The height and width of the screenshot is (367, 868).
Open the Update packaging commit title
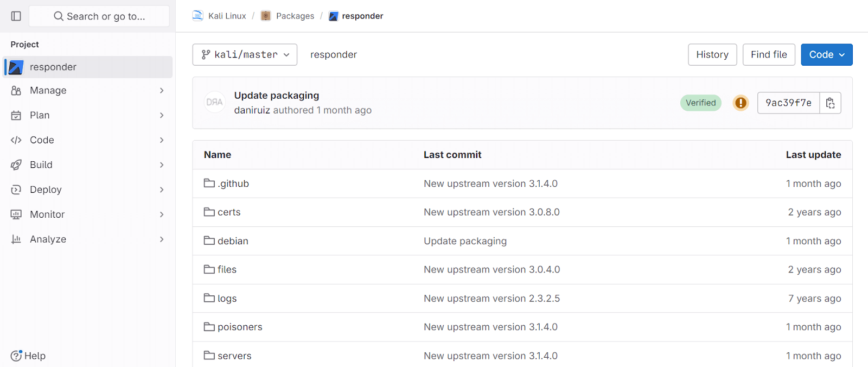pos(277,96)
